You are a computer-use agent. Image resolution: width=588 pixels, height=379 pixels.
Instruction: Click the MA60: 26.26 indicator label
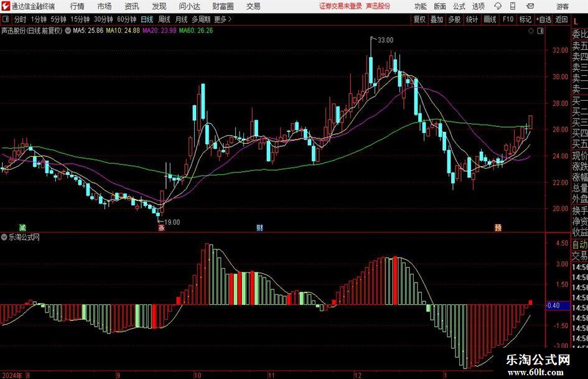click(x=196, y=30)
